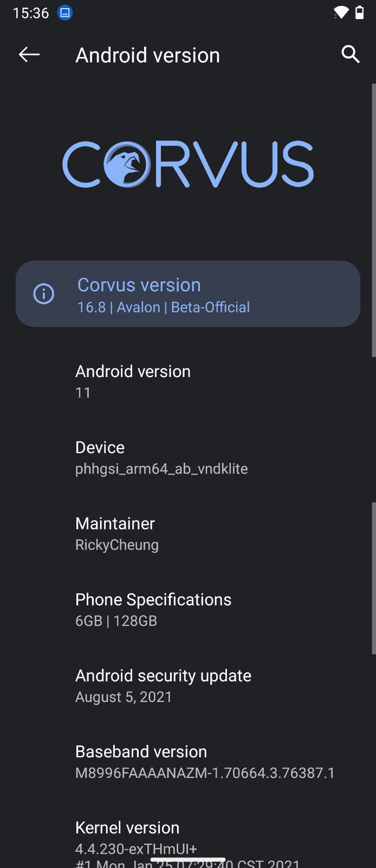Tap the screenshot notification icon in status bar
This screenshot has height=868, width=376.
pos(65,12)
